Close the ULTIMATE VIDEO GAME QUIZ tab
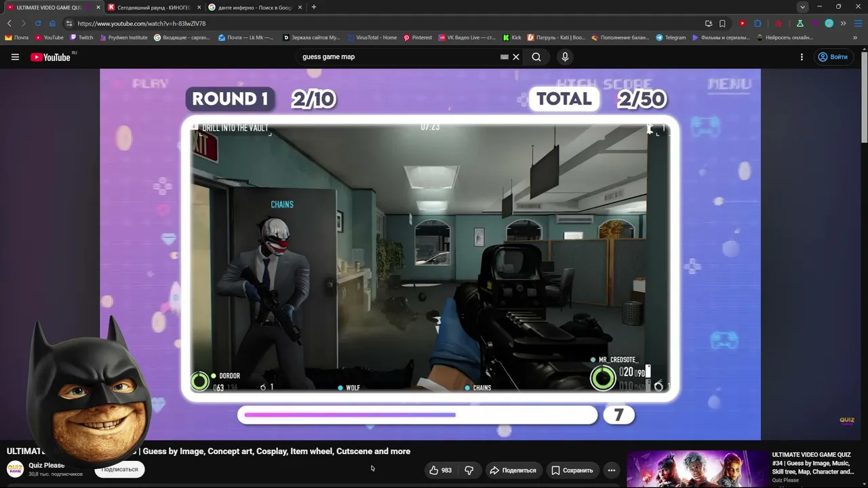868x488 pixels. [98, 7]
